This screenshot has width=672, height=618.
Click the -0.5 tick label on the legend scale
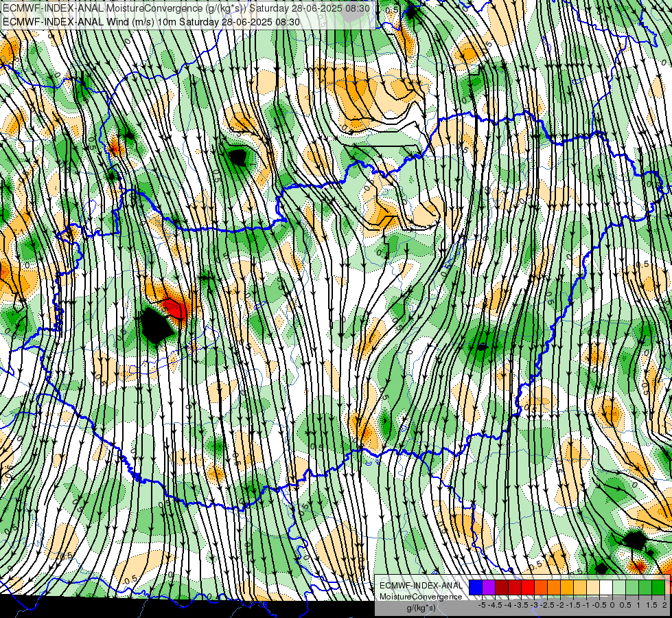(599, 605)
